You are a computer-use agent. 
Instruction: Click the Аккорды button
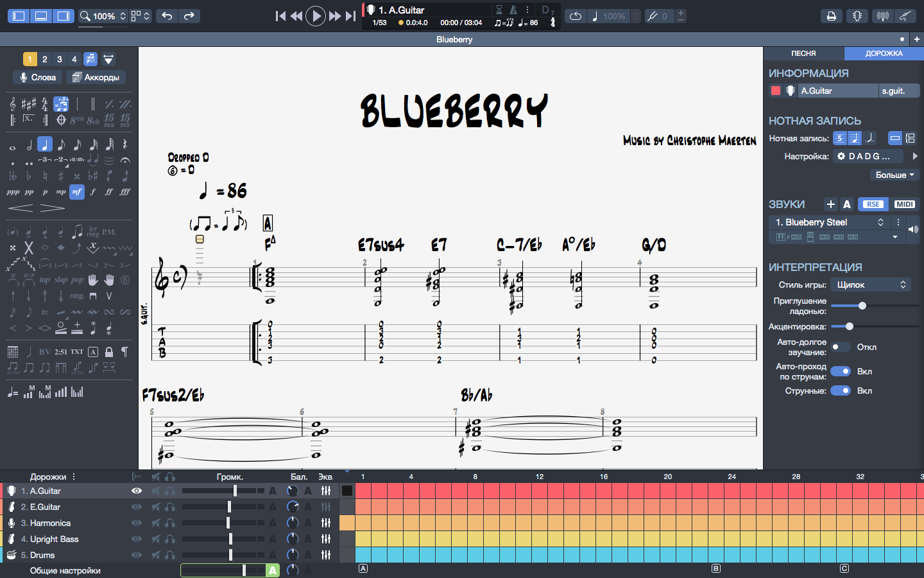coord(96,77)
